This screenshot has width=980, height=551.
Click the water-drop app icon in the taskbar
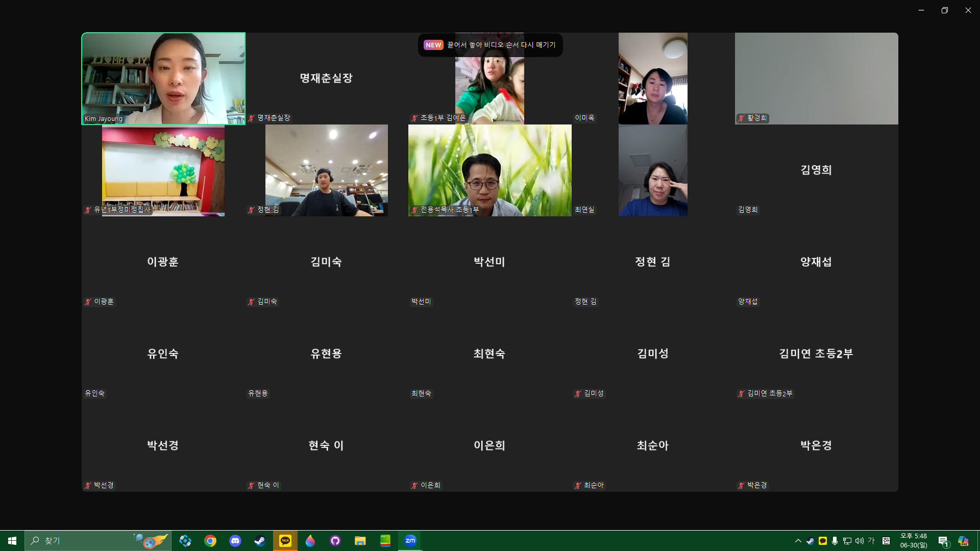click(310, 541)
